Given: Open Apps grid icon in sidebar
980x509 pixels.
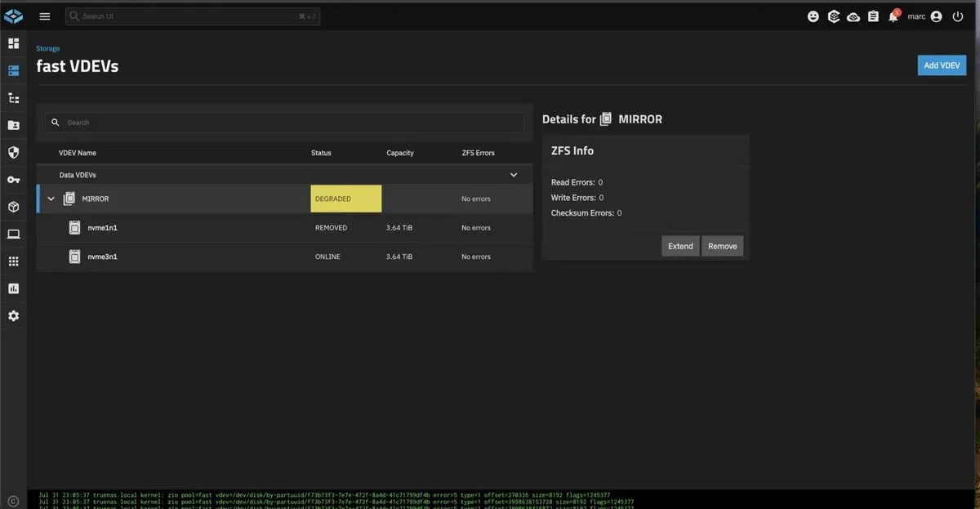Looking at the screenshot, I should [13, 261].
